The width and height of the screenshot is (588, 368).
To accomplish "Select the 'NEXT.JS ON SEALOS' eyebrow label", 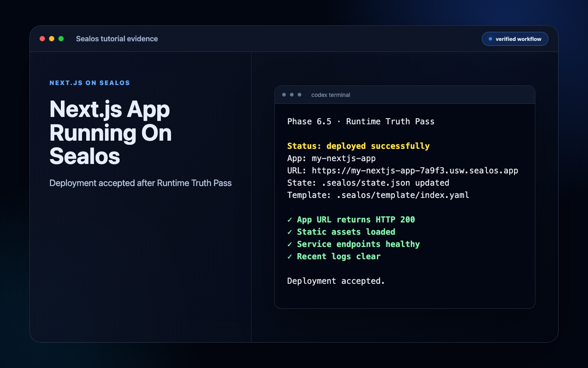I will pyautogui.click(x=90, y=83).
